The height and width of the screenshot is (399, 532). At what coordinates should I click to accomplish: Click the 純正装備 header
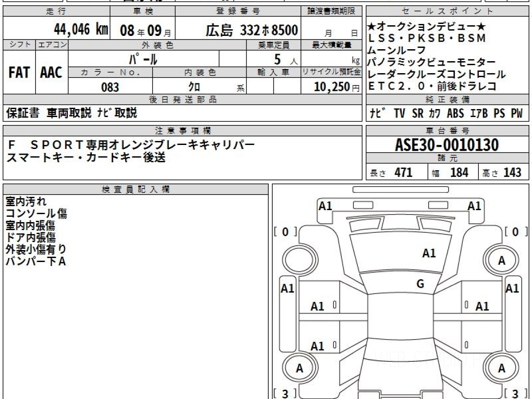pos(448,100)
